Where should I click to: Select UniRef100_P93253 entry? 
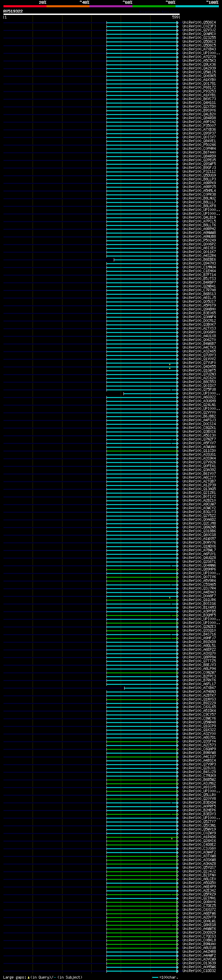(x=199, y=91)
